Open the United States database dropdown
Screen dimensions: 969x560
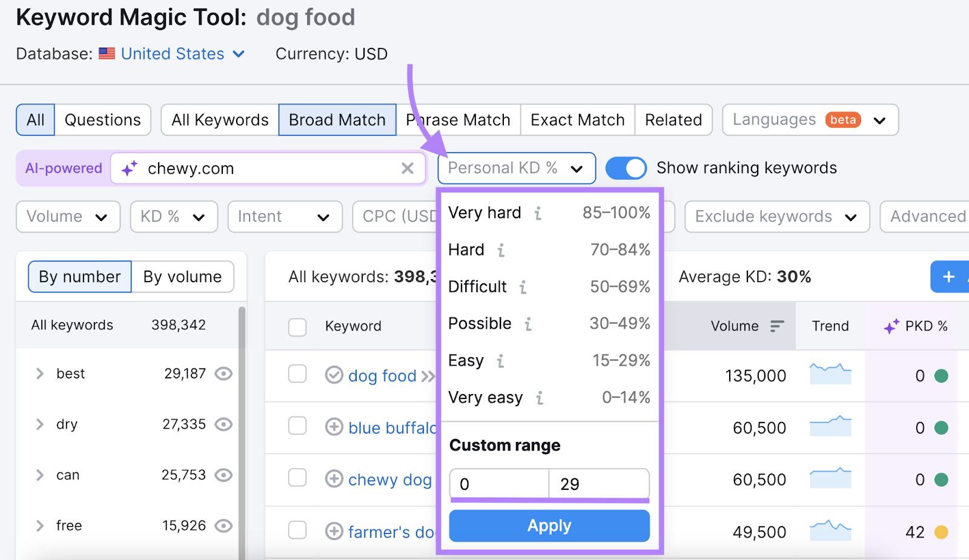173,54
